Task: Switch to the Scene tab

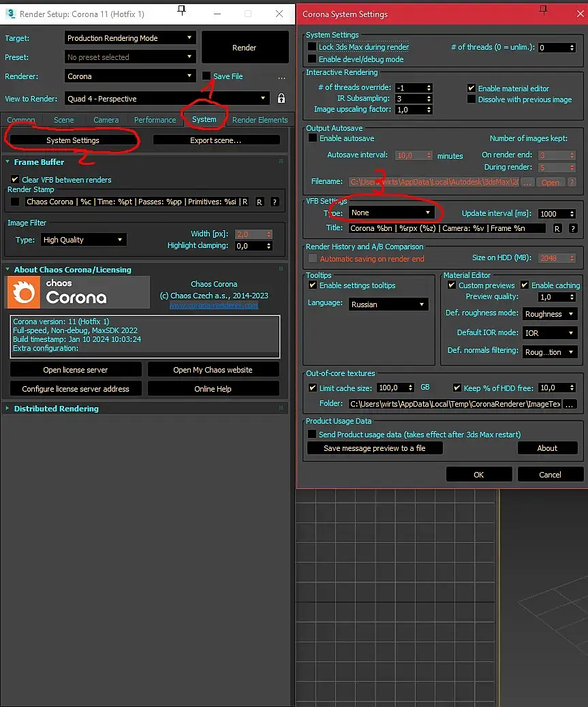Action: 63,120
